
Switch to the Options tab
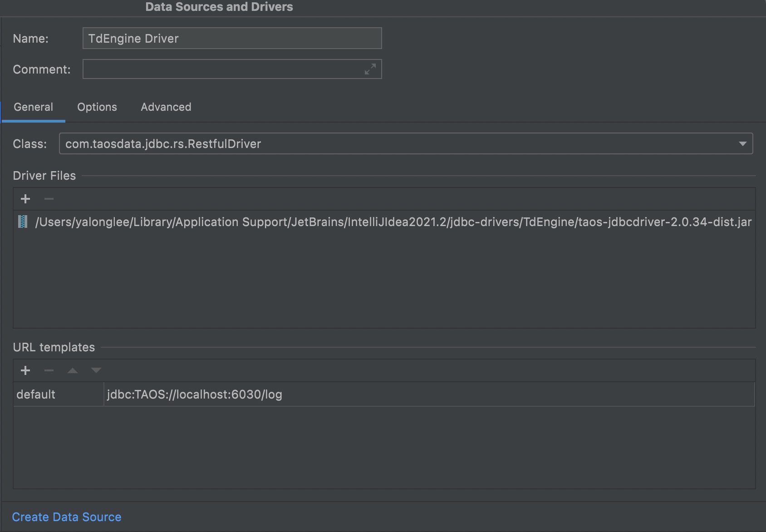pos(97,107)
